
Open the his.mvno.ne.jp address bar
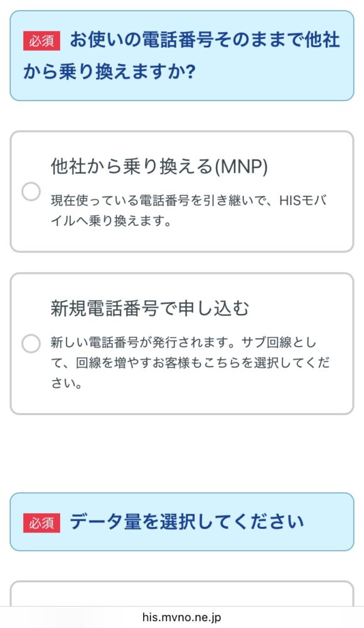pos(182,617)
